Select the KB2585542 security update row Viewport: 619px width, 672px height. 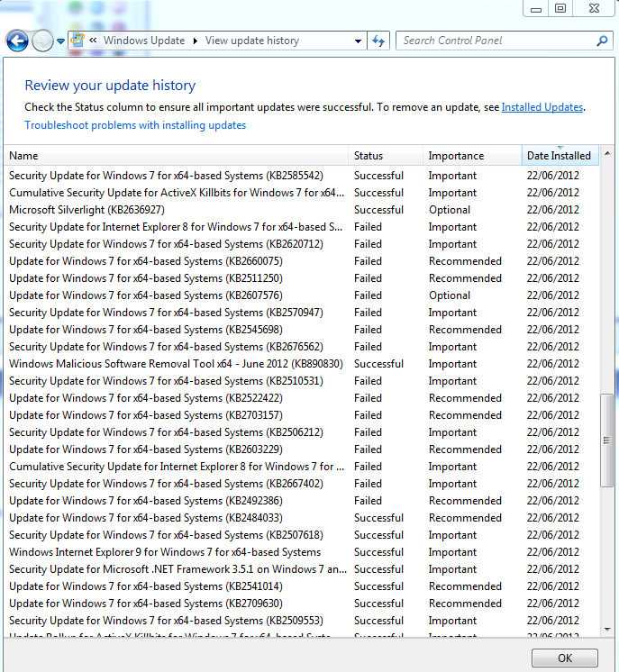(301, 176)
